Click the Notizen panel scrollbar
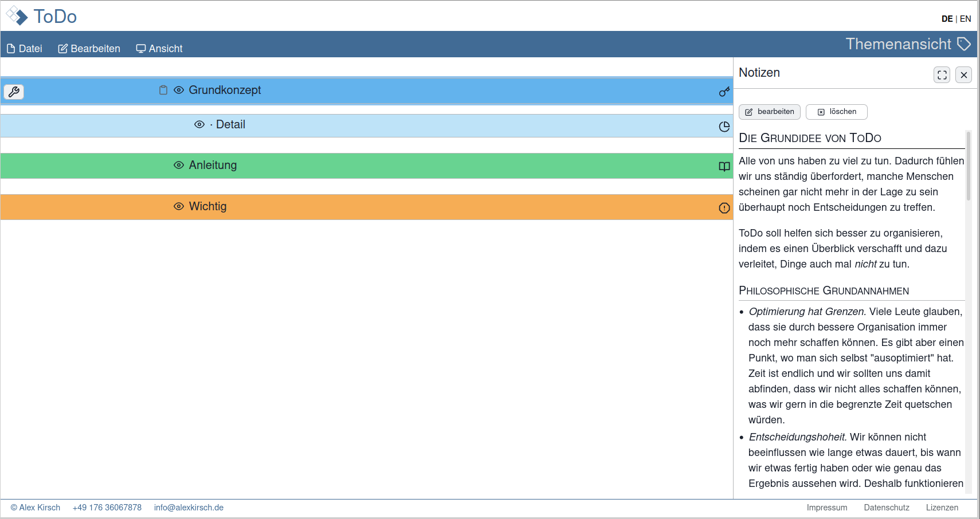Screen dimensions: 980x519 pos(969,166)
